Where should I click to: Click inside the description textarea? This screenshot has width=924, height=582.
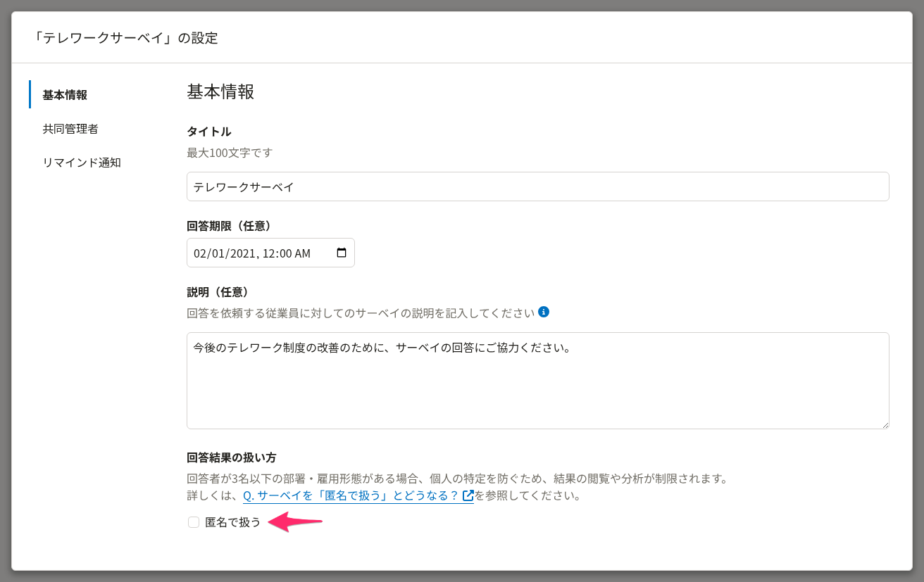(x=538, y=381)
